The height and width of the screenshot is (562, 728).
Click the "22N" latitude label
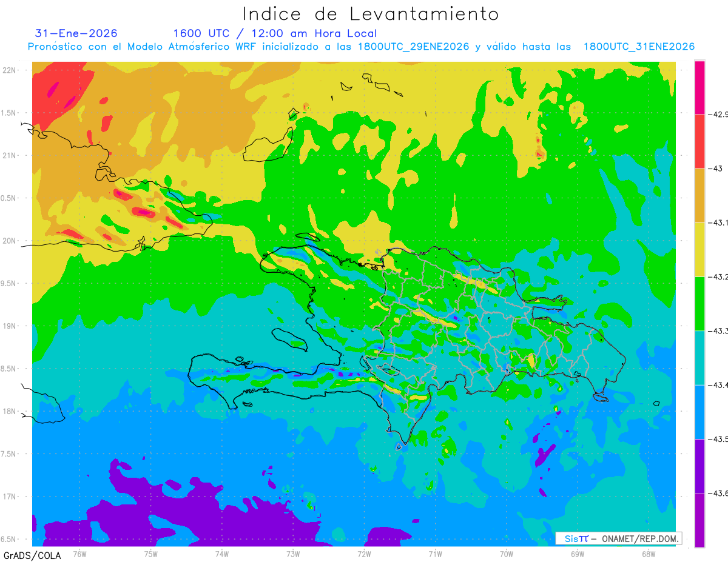(x=10, y=70)
